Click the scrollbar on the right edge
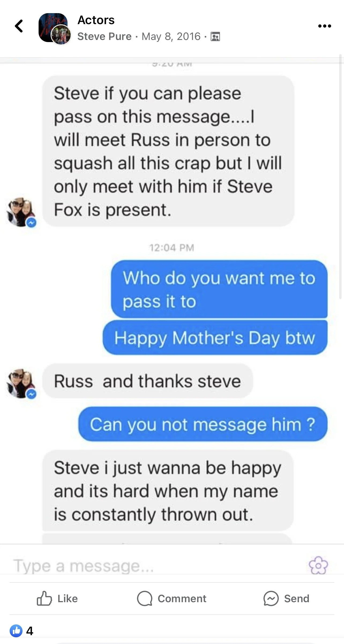 [x=341, y=177]
